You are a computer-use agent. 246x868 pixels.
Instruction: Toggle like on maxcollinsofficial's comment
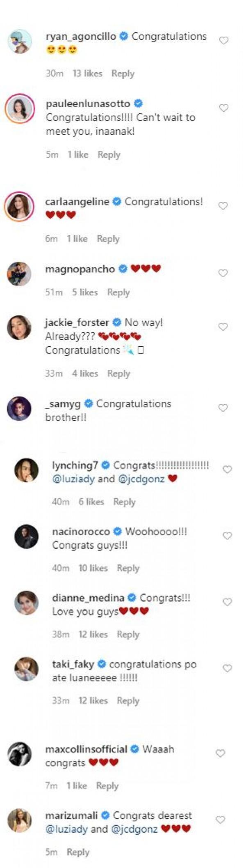[221, 753]
